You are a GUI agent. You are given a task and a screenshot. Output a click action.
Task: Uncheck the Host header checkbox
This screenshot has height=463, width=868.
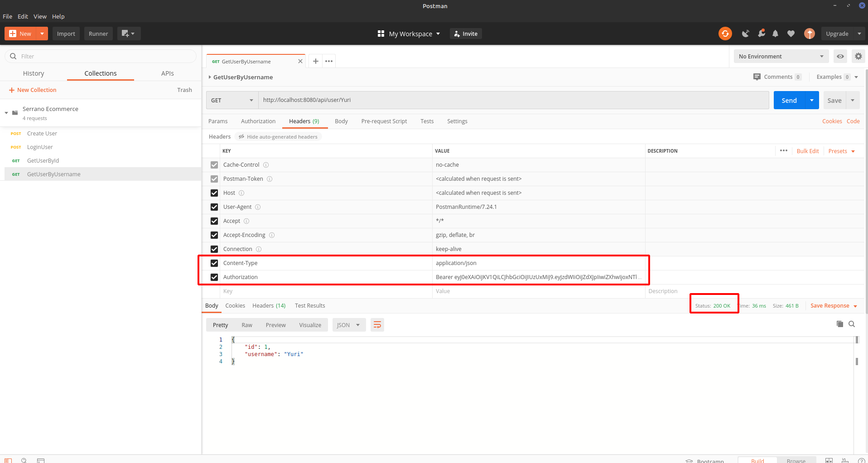tap(214, 193)
